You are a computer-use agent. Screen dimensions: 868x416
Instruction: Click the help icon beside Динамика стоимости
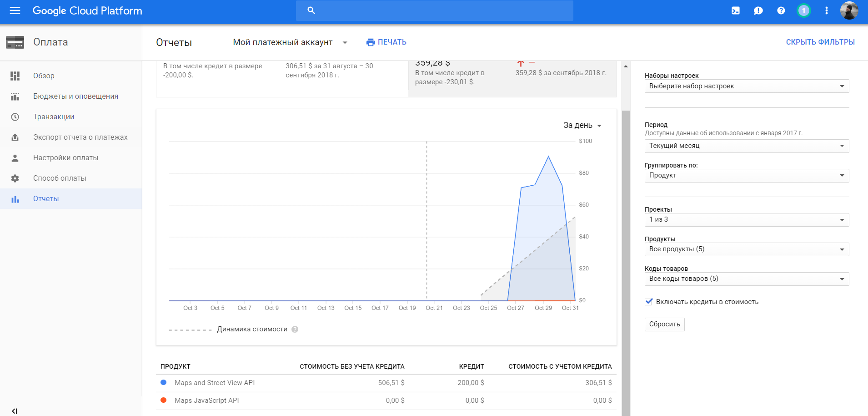coord(295,330)
